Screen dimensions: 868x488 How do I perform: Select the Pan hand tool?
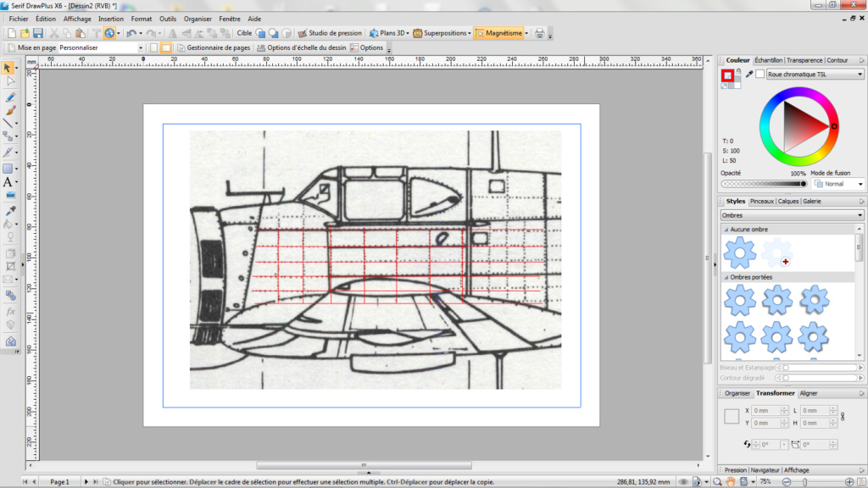pyautogui.click(x=731, y=482)
